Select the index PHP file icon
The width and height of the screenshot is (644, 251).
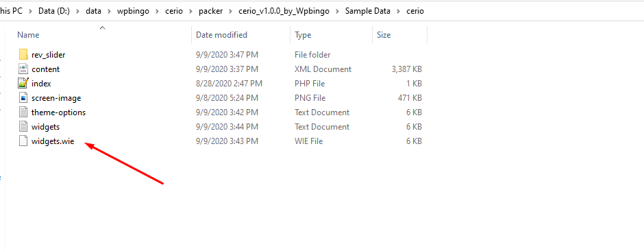23,84
